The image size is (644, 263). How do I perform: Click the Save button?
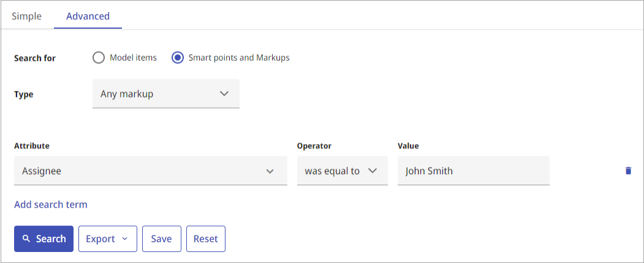[161, 238]
